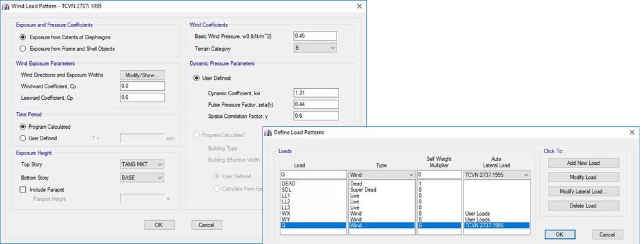Click the Load name input field

tap(313, 174)
